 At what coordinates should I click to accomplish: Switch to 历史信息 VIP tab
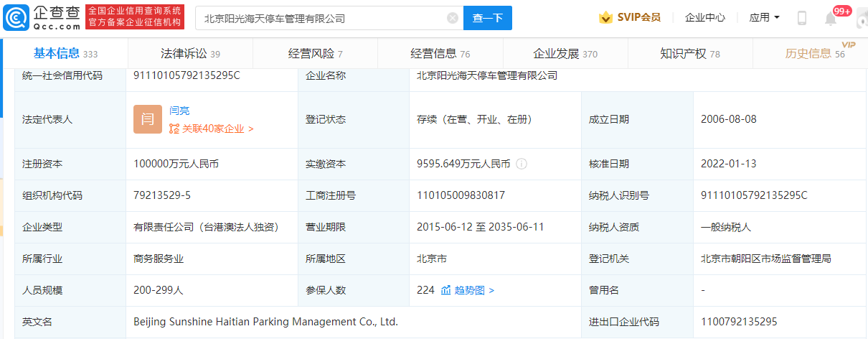point(815,53)
